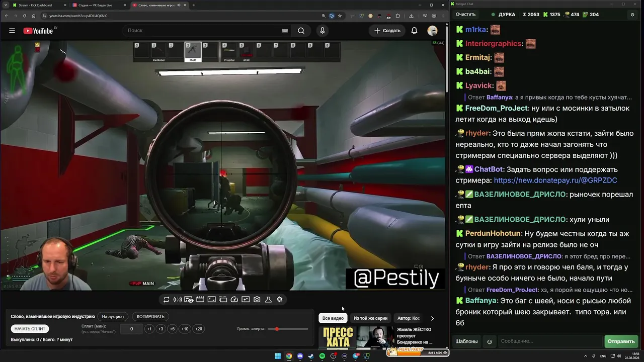The height and width of the screenshot is (362, 644).
Task: Open the Chrome tab search dropdown
Action: pyautogui.click(x=7, y=5)
